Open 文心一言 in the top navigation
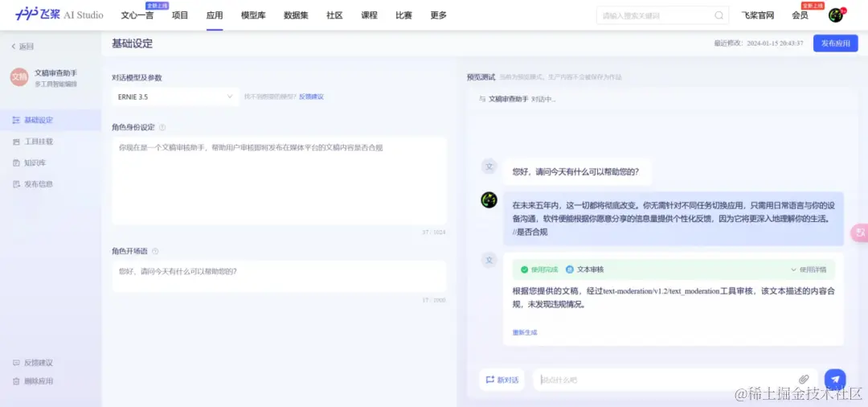 [137, 15]
